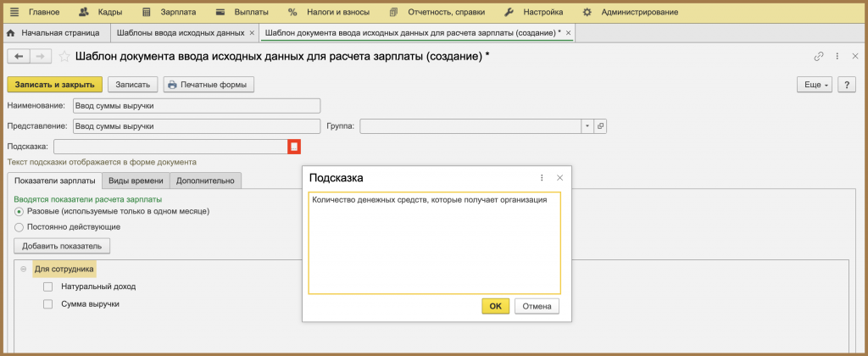Collapse the Для сотрудника group
868x356 pixels.
(23, 269)
